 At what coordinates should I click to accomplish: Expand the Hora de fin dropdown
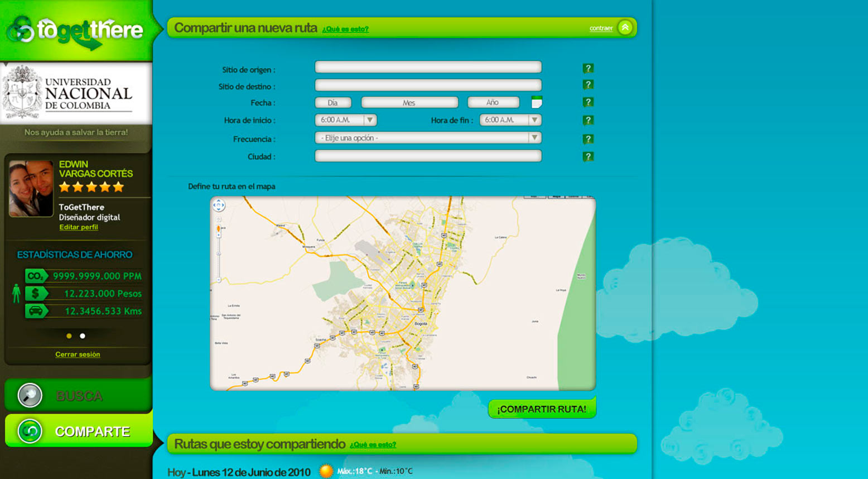point(534,120)
